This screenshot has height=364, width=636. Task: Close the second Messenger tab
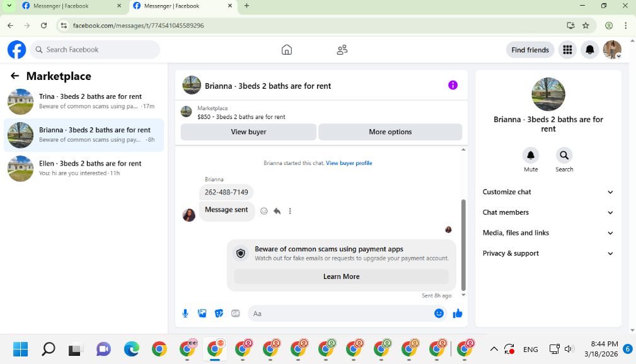click(x=230, y=6)
